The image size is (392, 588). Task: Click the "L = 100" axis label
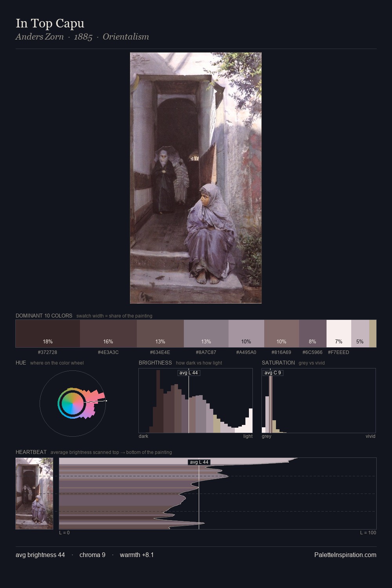tap(368, 533)
